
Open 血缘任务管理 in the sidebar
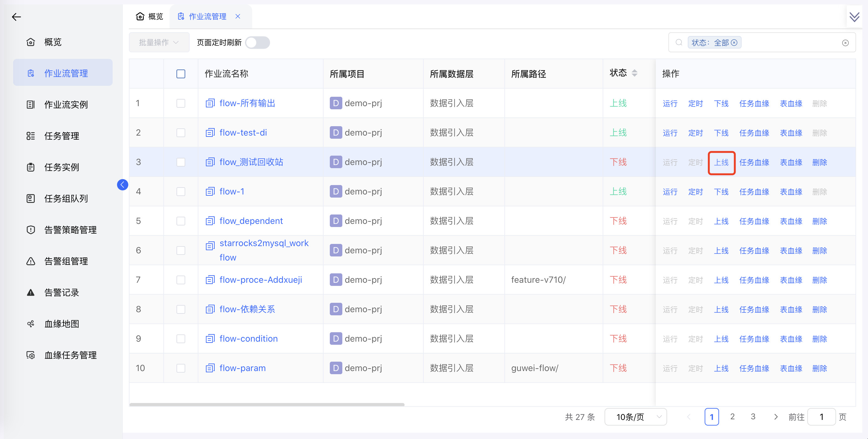[x=70, y=355]
